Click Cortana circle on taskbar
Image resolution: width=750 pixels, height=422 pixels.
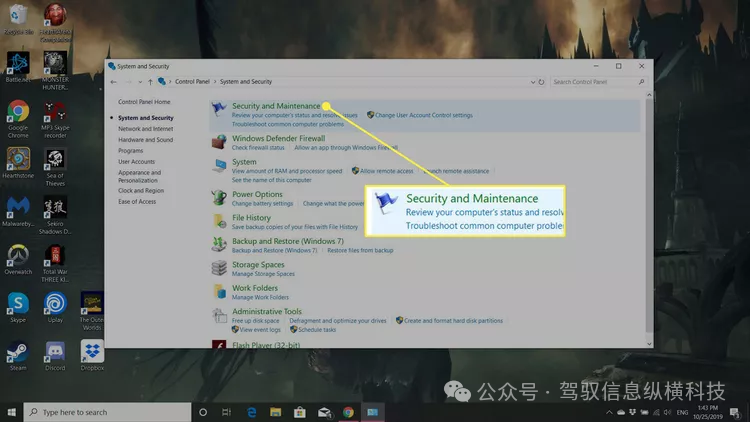(x=203, y=412)
